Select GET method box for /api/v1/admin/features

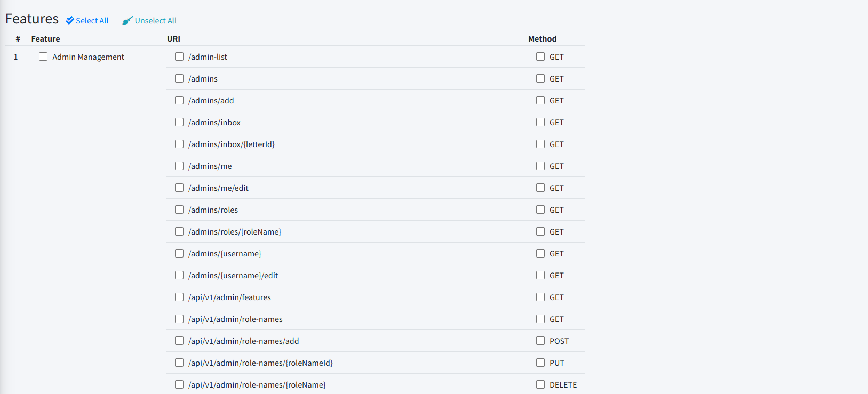(540, 297)
